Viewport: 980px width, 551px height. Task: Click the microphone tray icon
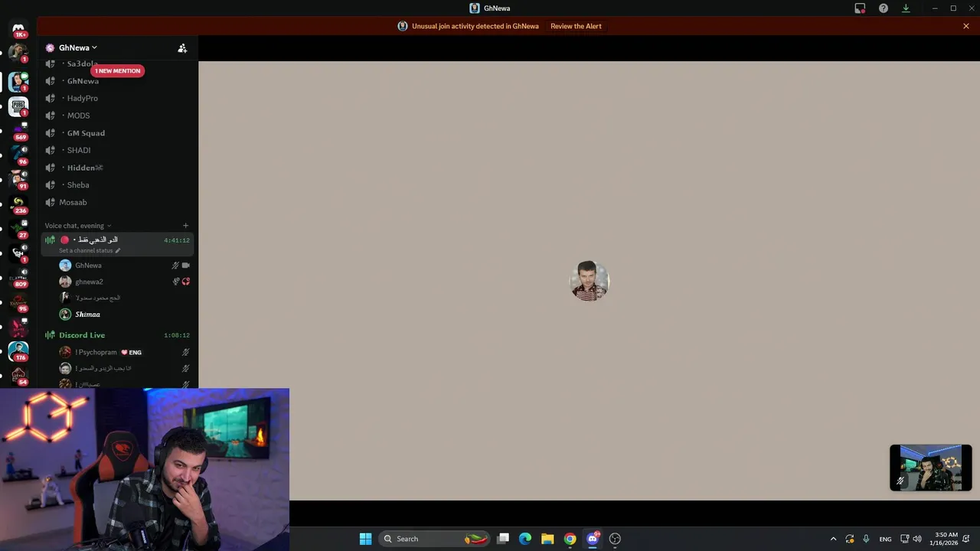coord(866,539)
